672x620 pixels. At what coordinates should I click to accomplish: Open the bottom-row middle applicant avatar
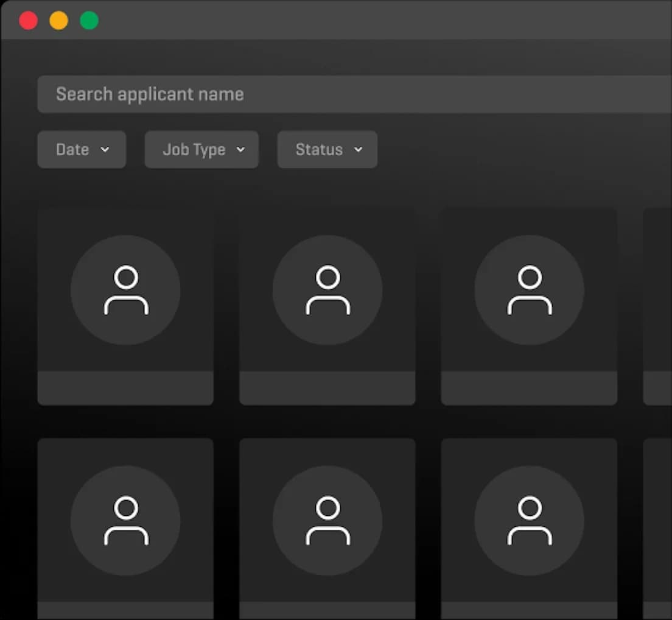[327, 521]
